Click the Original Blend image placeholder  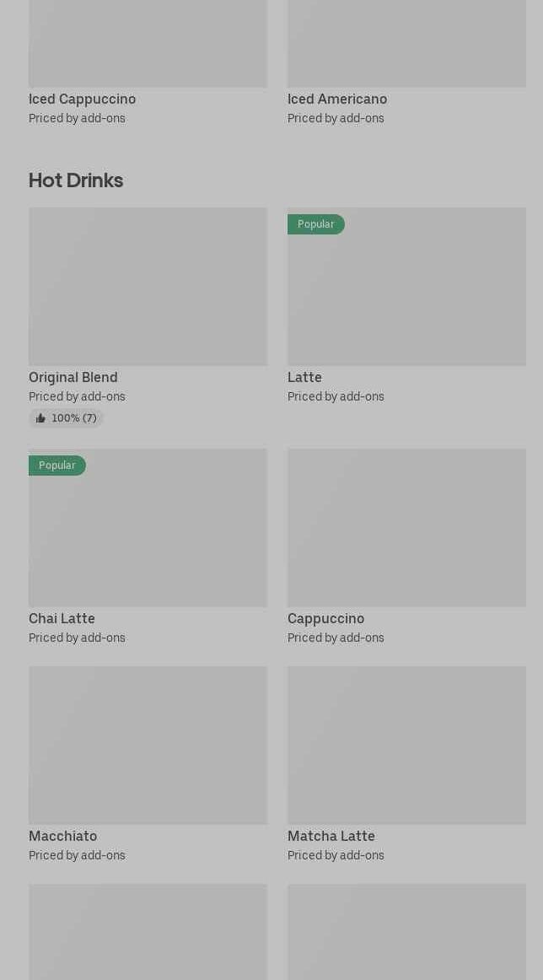click(x=148, y=287)
